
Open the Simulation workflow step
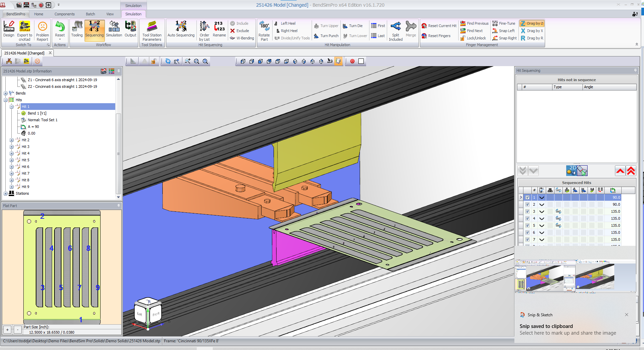click(114, 29)
